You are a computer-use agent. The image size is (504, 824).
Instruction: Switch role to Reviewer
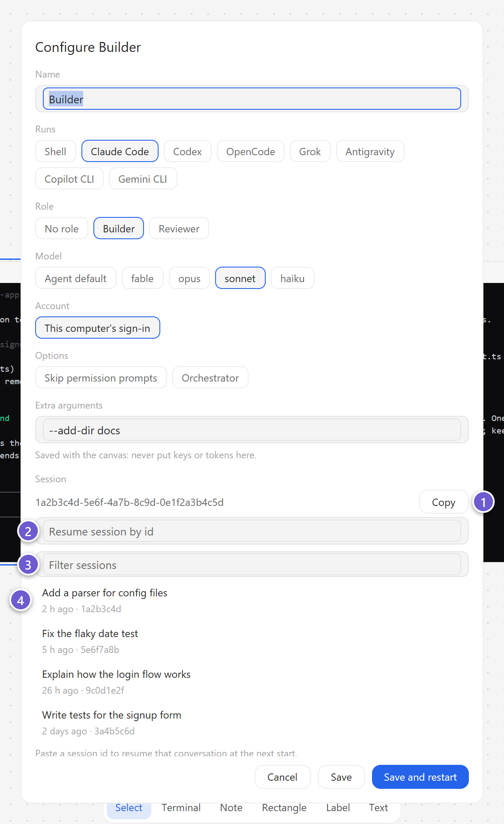[x=179, y=229]
